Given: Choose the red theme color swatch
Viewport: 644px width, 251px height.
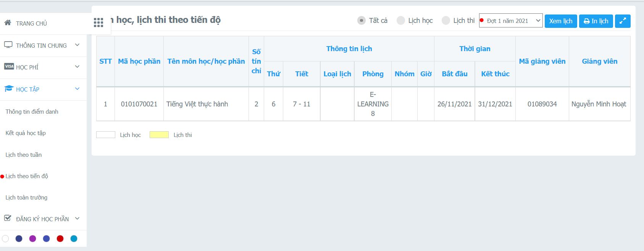Looking at the screenshot, I should (x=60, y=238).
